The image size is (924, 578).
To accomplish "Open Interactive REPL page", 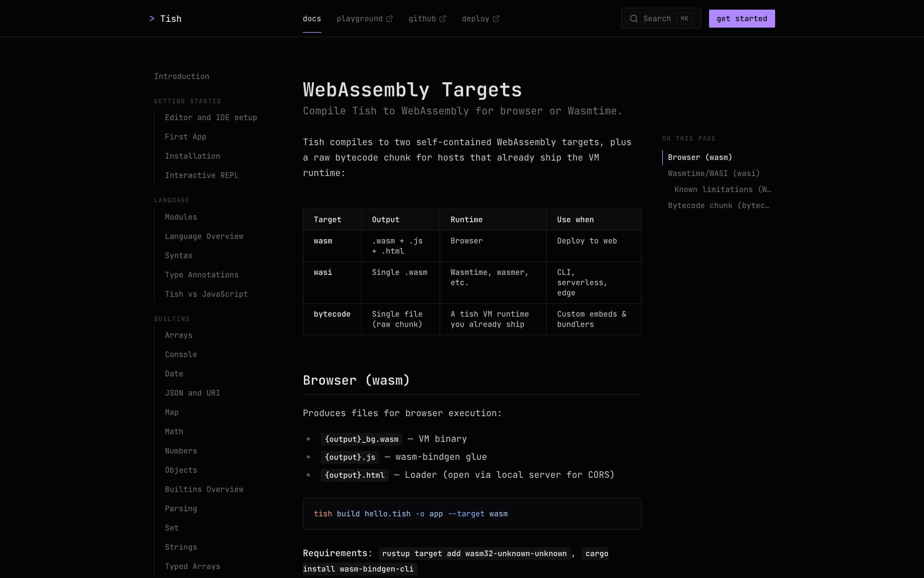I will (x=201, y=175).
